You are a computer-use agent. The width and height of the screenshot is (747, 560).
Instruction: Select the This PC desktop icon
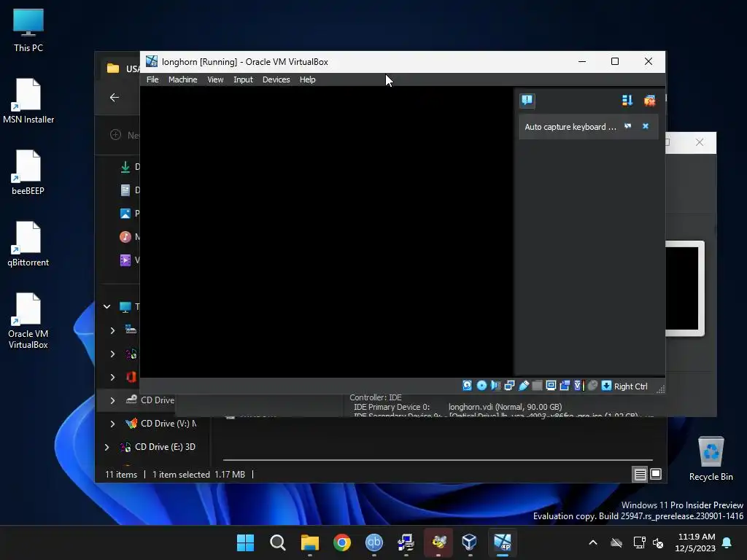coord(28,31)
